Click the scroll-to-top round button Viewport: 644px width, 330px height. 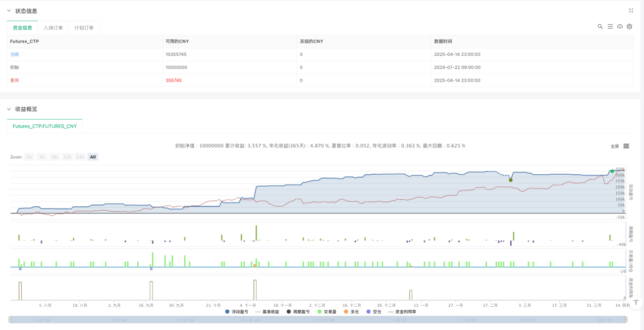tap(636, 302)
